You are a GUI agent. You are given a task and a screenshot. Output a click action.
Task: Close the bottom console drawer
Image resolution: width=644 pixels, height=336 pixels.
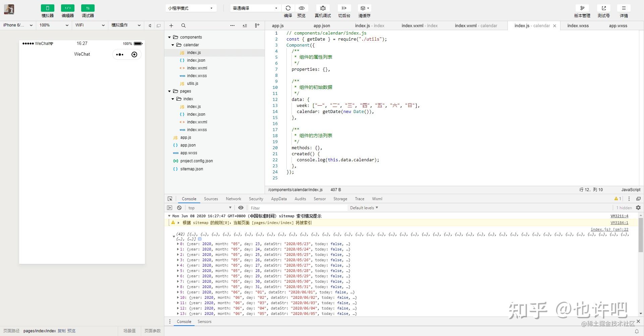(x=638, y=322)
